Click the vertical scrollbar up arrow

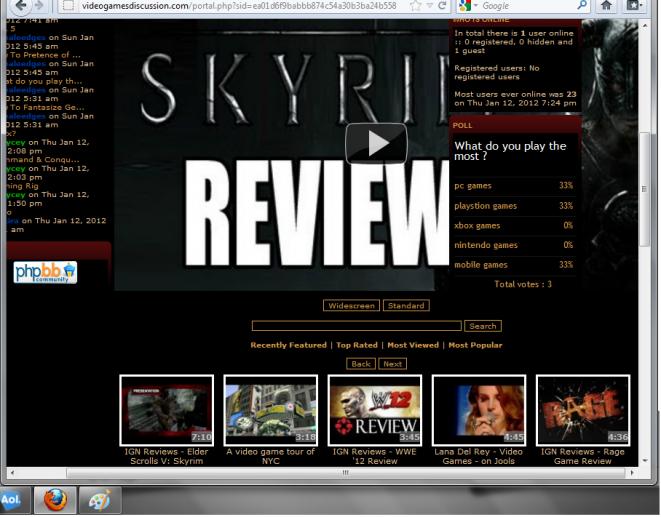point(645,25)
